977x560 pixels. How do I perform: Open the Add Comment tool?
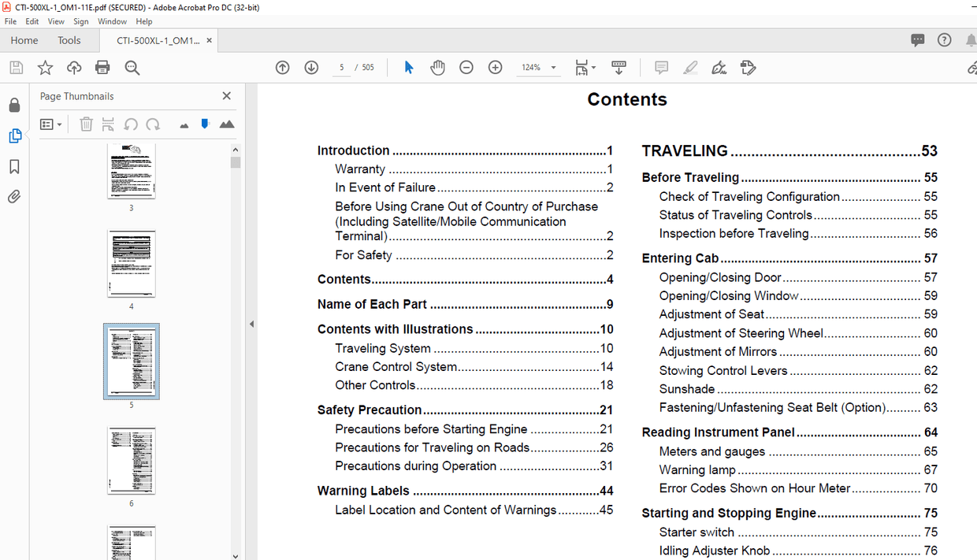tap(661, 67)
